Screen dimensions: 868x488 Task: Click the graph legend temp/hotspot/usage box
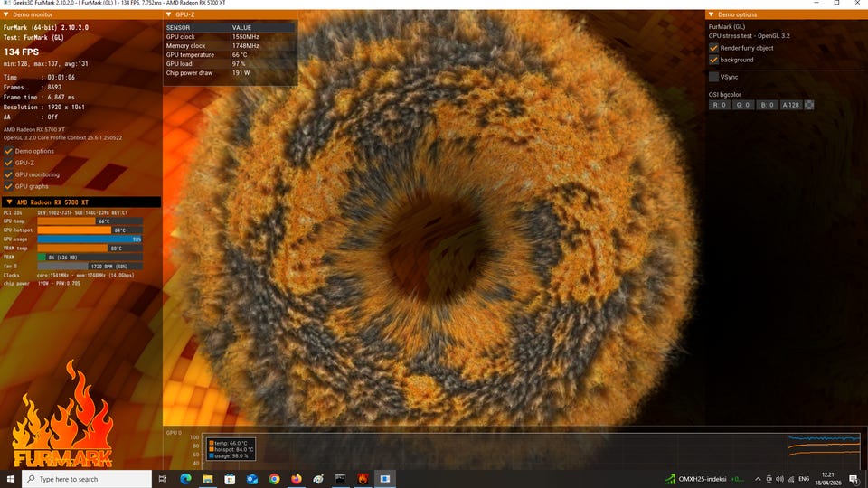tap(231, 449)
